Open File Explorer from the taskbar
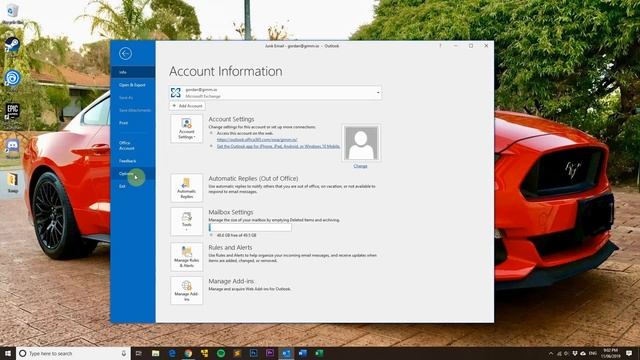Screen dimensions: 640x360 [156, 353]
